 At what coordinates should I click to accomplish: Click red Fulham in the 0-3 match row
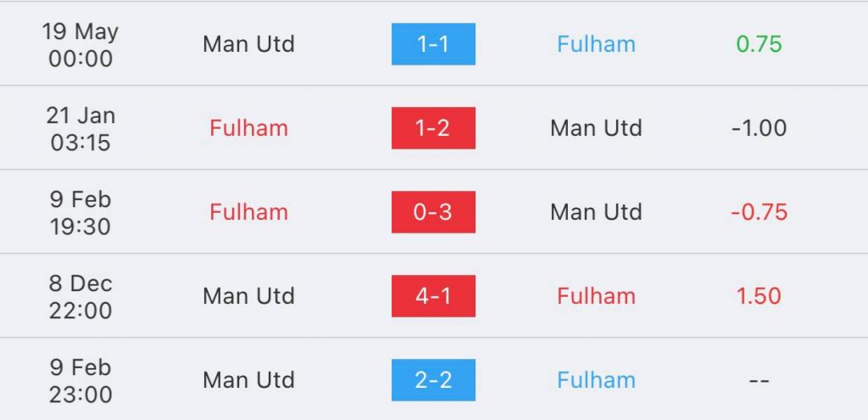pyautogui.click(x=248, y=212)
